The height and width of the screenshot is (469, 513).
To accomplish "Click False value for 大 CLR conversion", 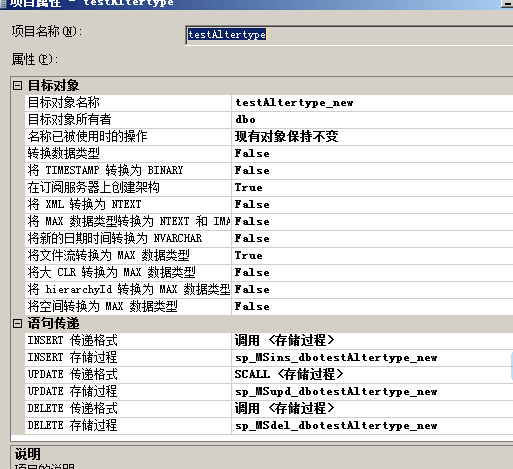I will pyautogui.click(x=373, y=273).
